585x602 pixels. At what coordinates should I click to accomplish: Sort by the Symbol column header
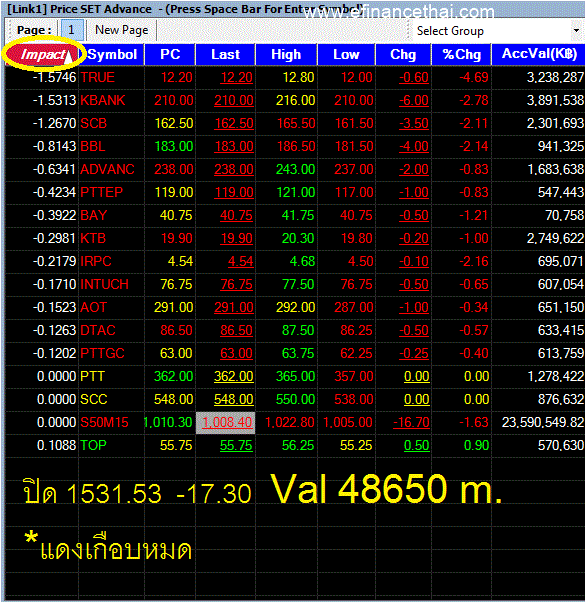112,55
